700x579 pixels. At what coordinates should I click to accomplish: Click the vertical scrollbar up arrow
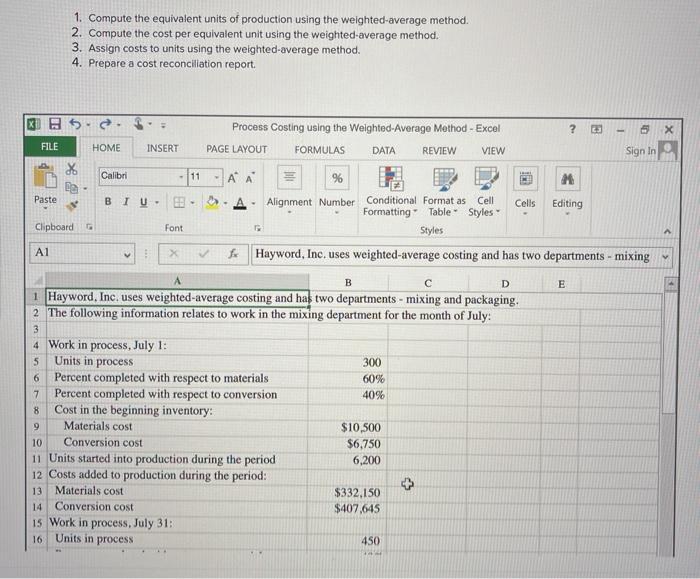[x=671, y=284]
